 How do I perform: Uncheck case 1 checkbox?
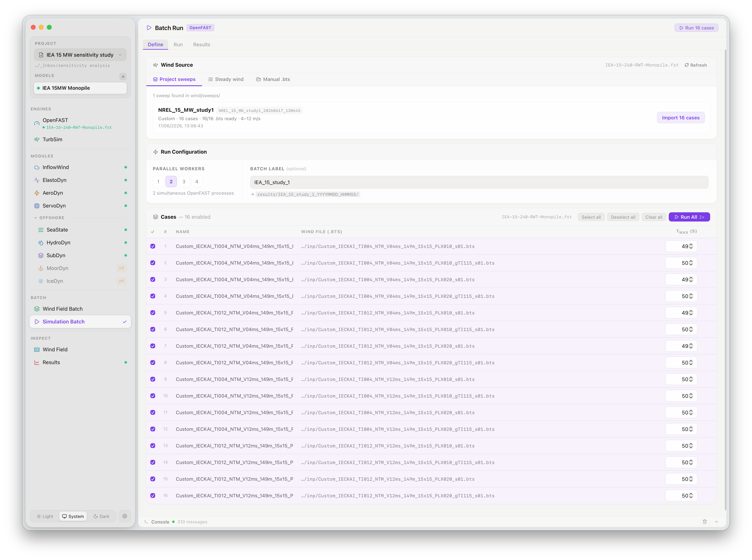point(153,246)
